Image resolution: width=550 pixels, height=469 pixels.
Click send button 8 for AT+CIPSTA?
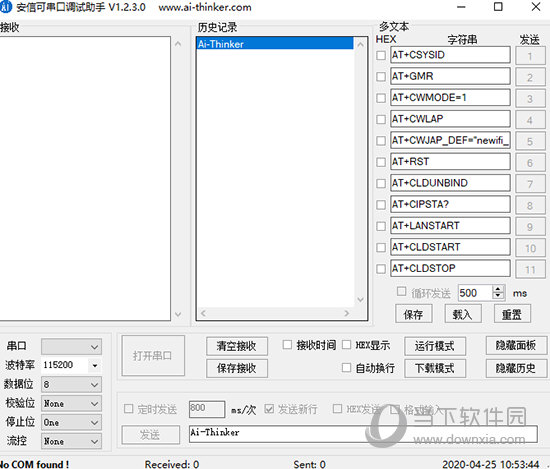pyautogui.click(x=530, y=206)
